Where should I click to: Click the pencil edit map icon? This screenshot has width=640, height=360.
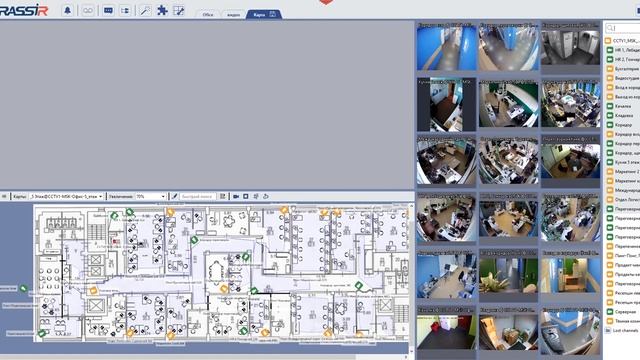coord(174,196)
